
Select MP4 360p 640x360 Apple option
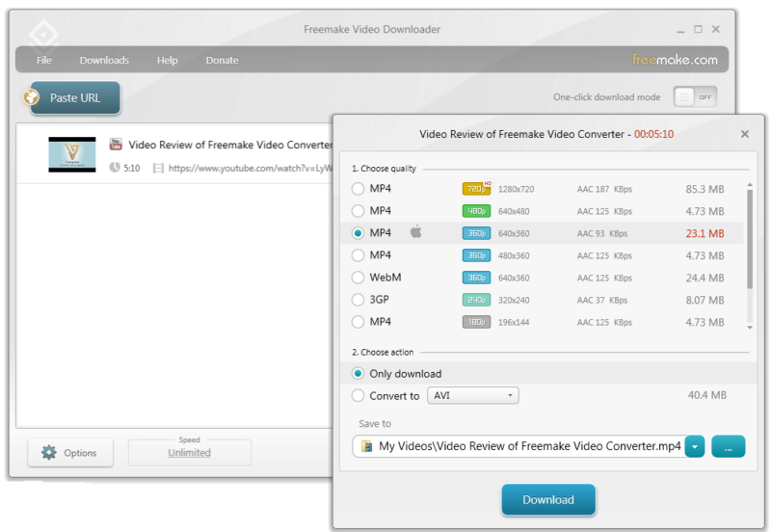point(358,233)
